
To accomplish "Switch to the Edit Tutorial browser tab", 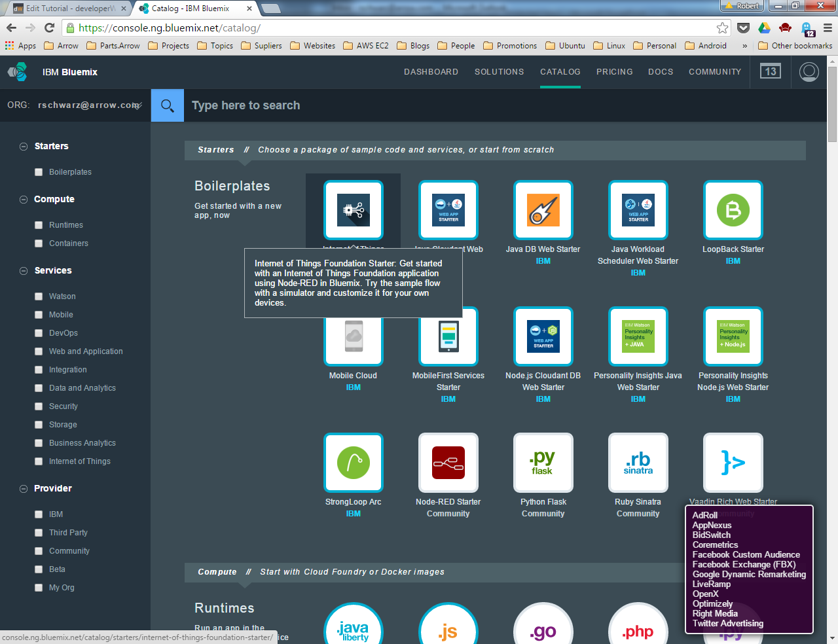I will [71, 9].
